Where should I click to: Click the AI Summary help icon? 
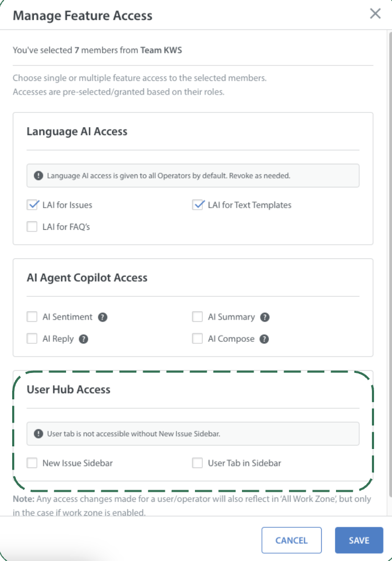tap(265, 317)
